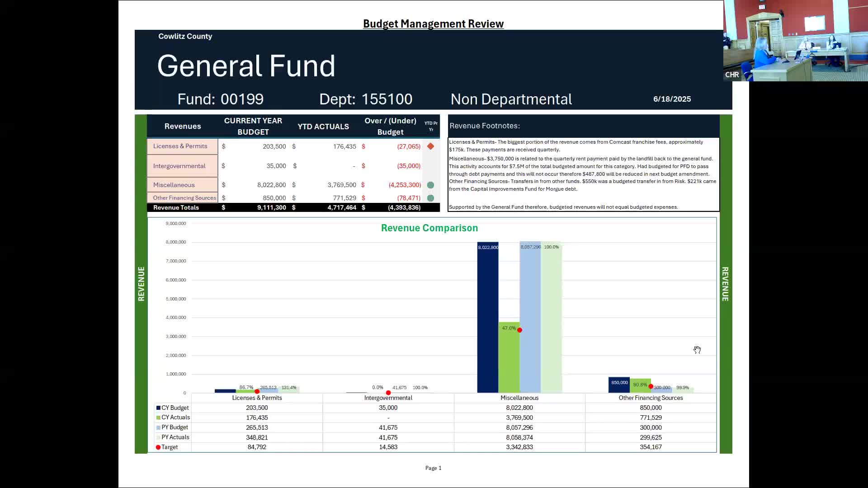Select the dark blue 8,022,800 Miscellaneous bar

pyautogui.click(x=488, y=316)
